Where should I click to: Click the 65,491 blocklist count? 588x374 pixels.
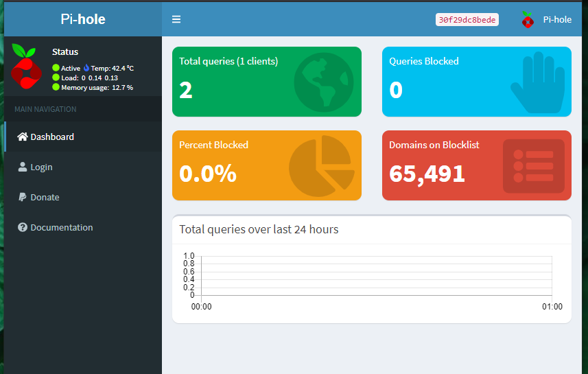427,174
